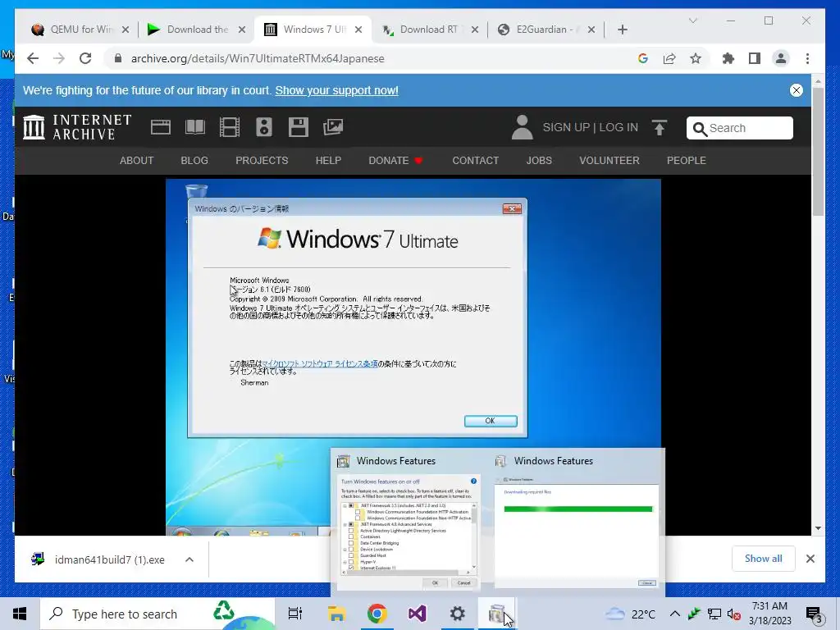This screenshot has width=840, height=630.
Task: Open Internet Archive Images icon
Action: [333, 127]
